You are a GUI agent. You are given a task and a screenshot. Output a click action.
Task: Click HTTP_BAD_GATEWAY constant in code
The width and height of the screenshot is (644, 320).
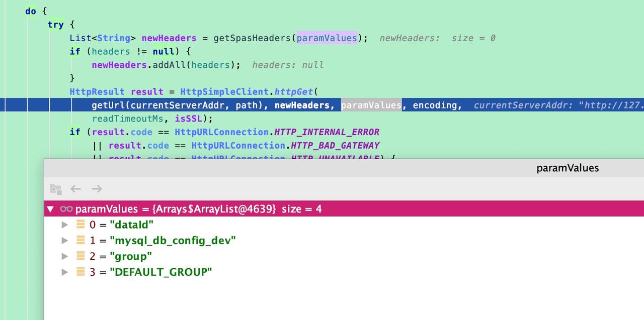click(x=335, y=146)
